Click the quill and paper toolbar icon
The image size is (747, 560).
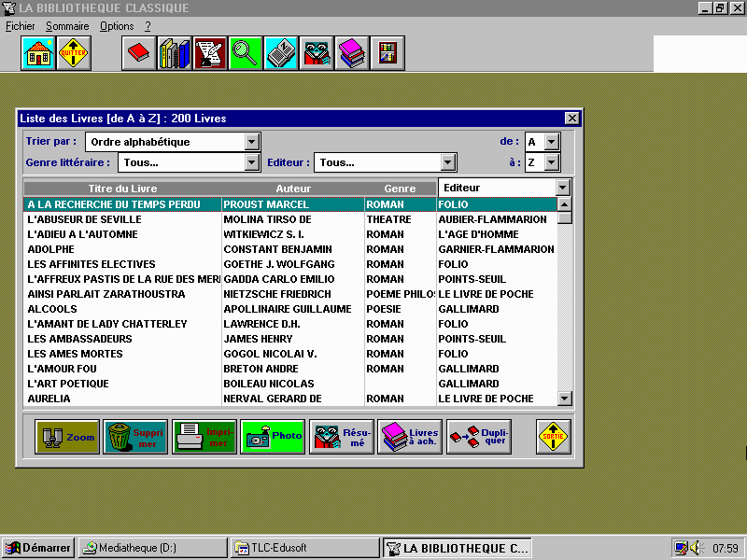coord(209,54)
